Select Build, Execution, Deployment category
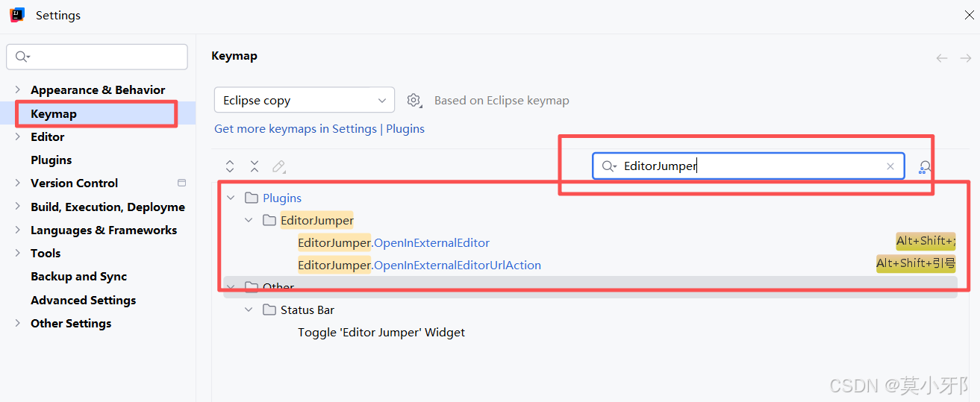 click(107, 207)
